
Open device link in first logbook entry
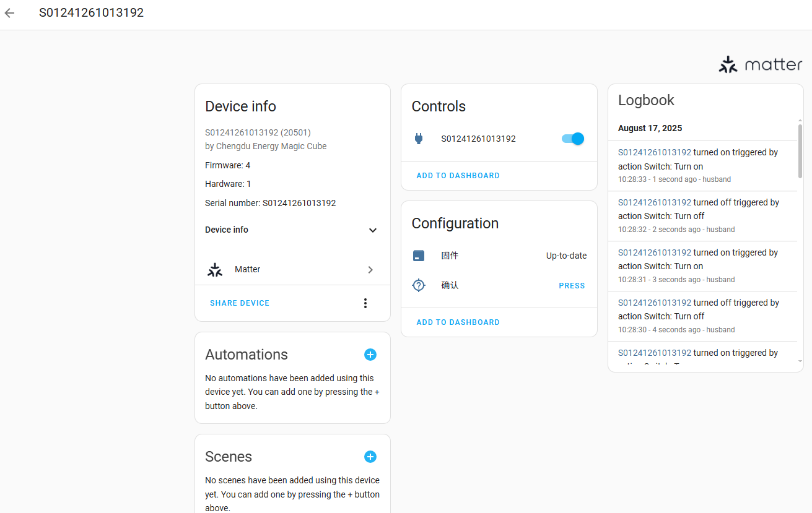[x=654, y=152]
